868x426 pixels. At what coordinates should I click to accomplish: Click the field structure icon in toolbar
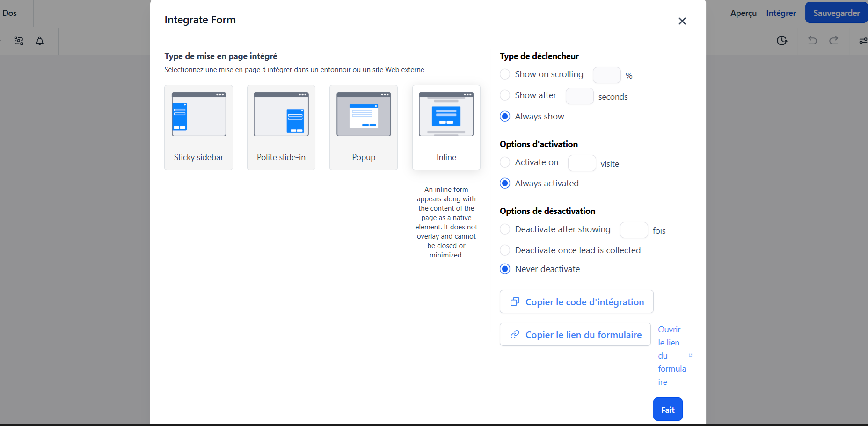coord(19,41)
